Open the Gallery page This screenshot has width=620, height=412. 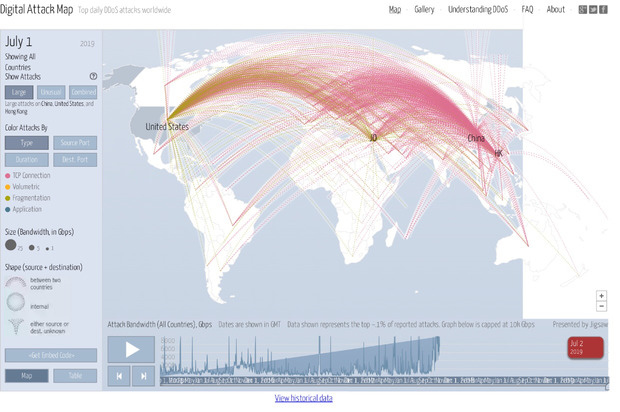coord(424,9)
